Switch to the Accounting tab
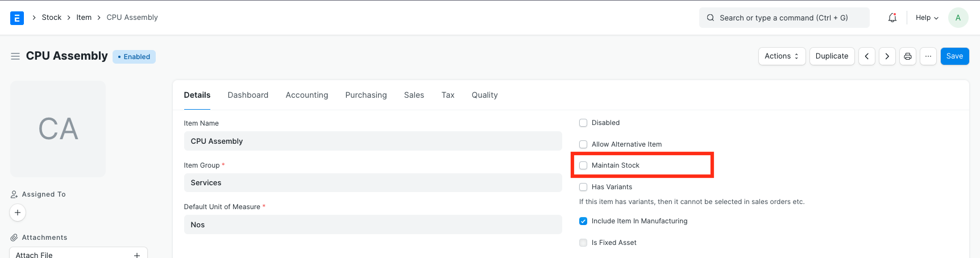 306,95
